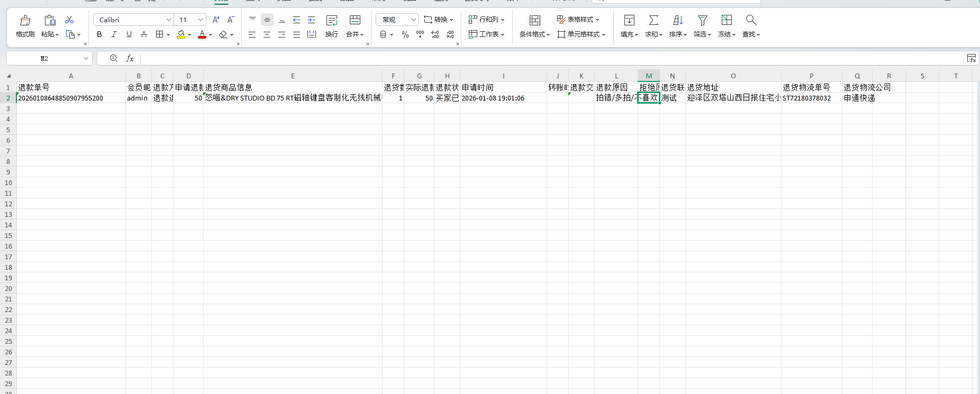Viewport: 980px width, 394px height.
Task: Open the number format 常规 dropdown
Action: click(413, 20)
